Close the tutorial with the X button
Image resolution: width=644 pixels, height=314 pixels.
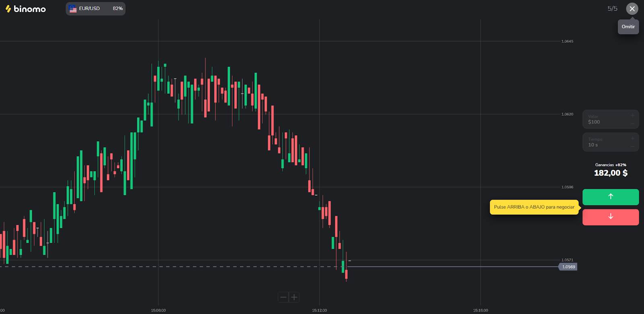point(632,9)
